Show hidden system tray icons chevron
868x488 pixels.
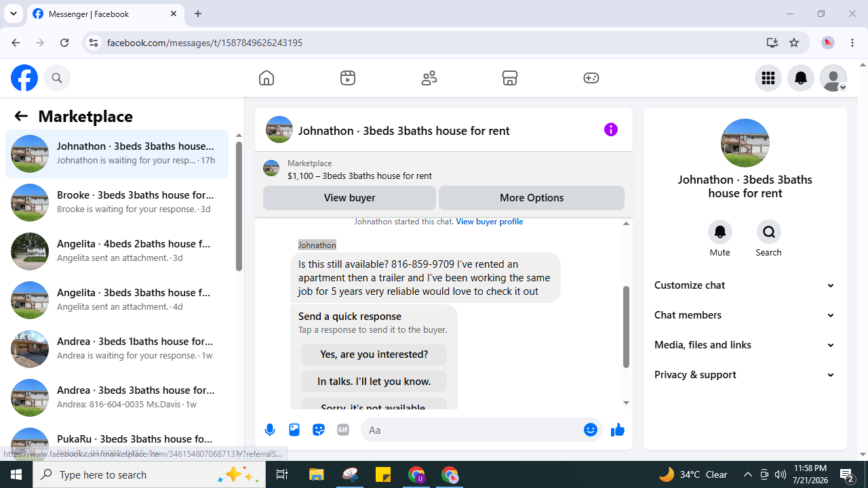click(747, 474)
